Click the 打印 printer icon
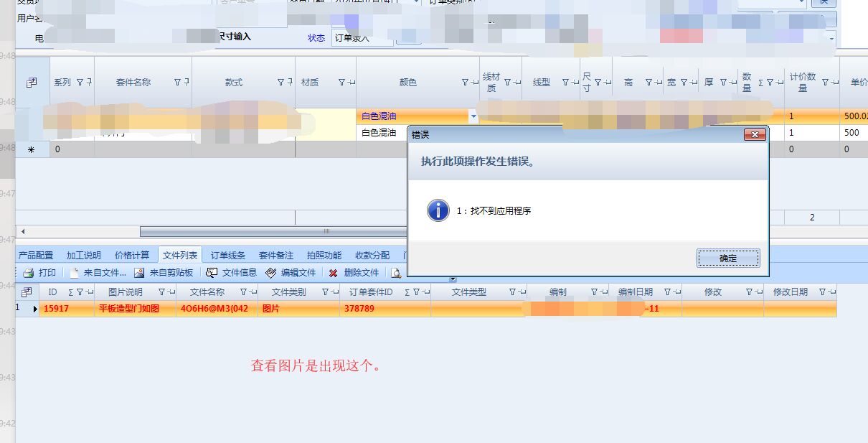Viewport: 868px width, 443px height. click(x=29, y=273)
